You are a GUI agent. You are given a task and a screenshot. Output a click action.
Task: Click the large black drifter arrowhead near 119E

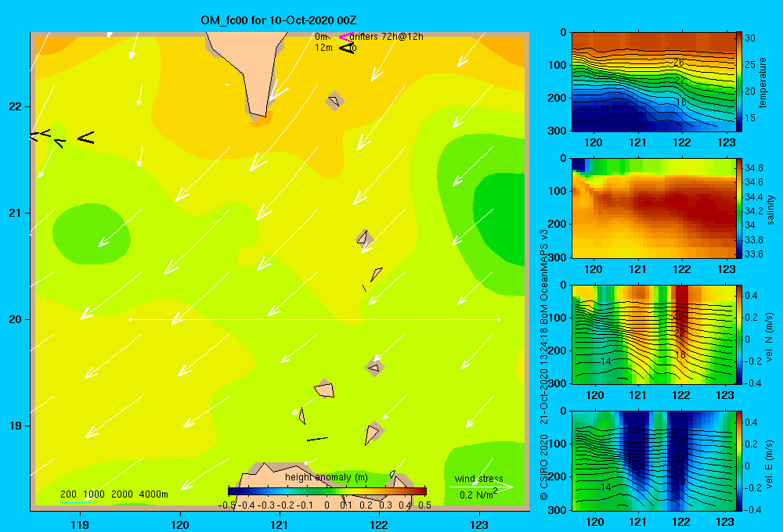coord(86,138)
